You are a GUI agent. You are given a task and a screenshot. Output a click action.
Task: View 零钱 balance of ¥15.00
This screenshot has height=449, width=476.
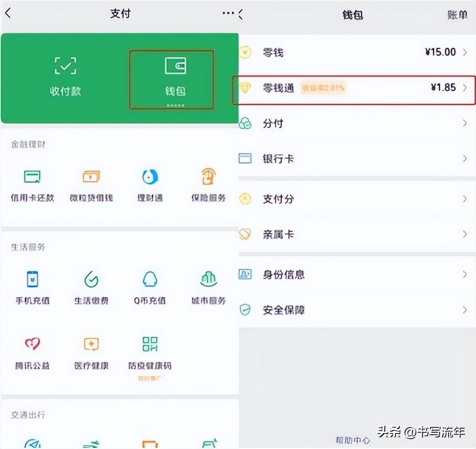352,52
